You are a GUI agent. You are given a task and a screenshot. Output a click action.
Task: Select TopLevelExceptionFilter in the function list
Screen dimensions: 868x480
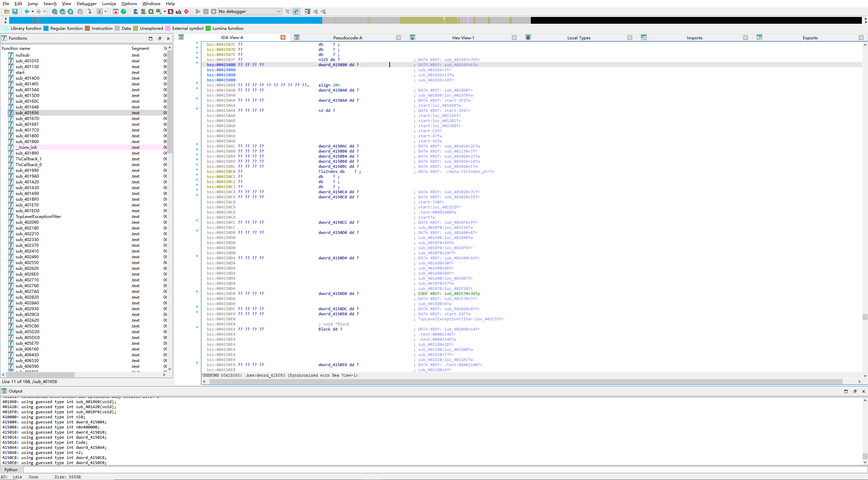click(x=38, y=217)
